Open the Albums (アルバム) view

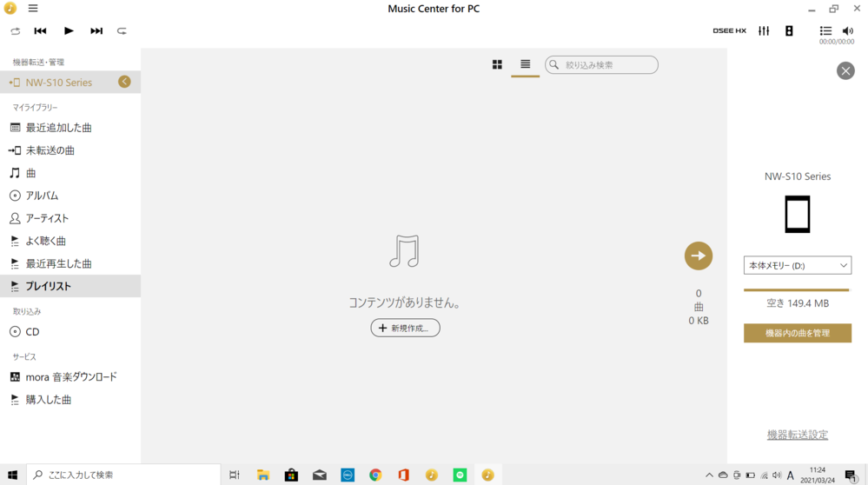tap(70, 196)
